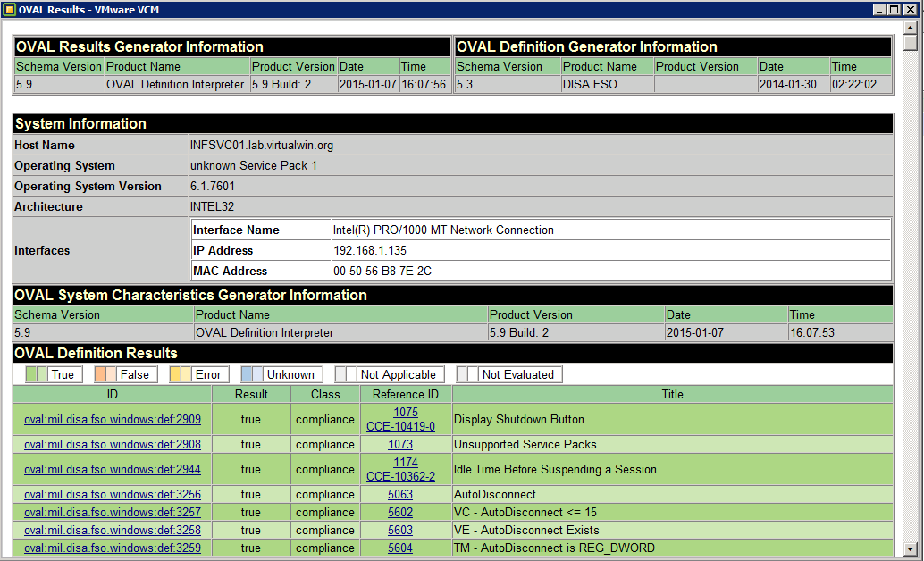924x561 pixels.
Task: Click DISA FSO product name cell
Action: pyautogui.click(x=607, y=84)
